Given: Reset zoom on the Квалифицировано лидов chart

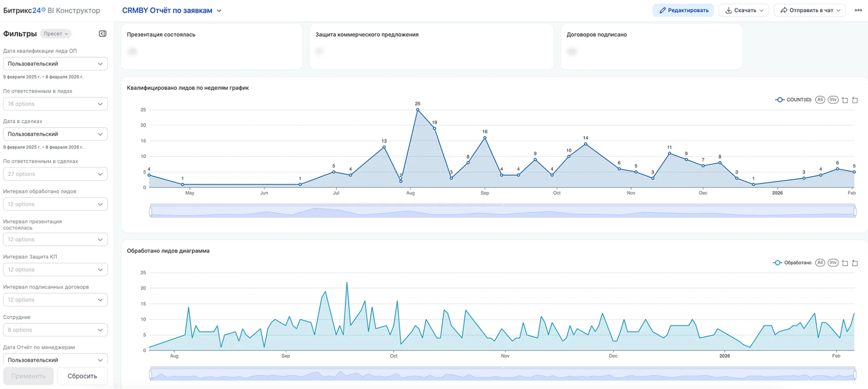Looking at the screenshot, I should coord(855,100).
